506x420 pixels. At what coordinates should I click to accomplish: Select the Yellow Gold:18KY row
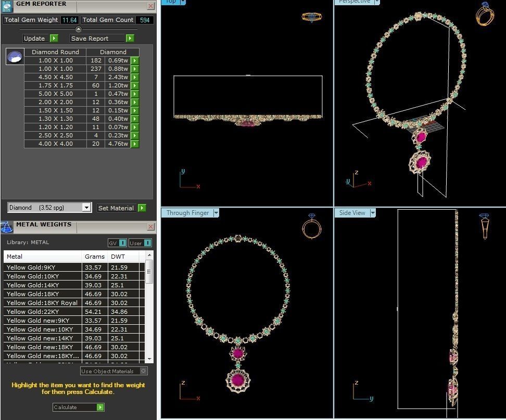click(74, 294)
